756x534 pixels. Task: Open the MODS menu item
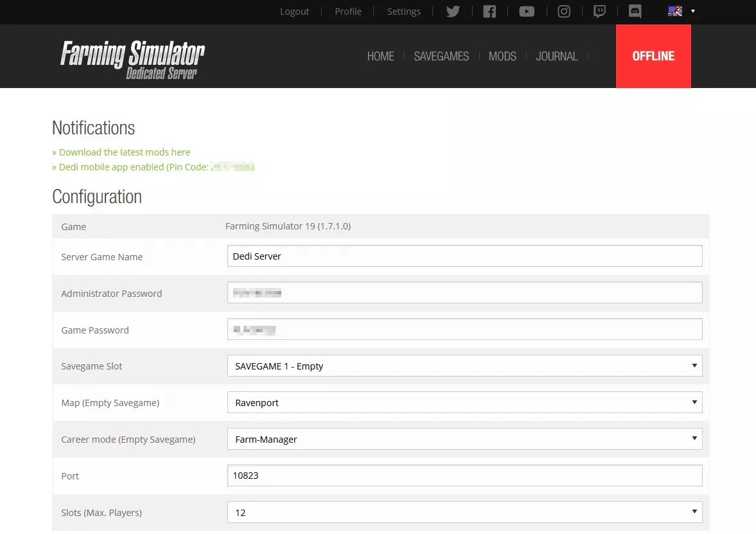[x=502, y=56]
